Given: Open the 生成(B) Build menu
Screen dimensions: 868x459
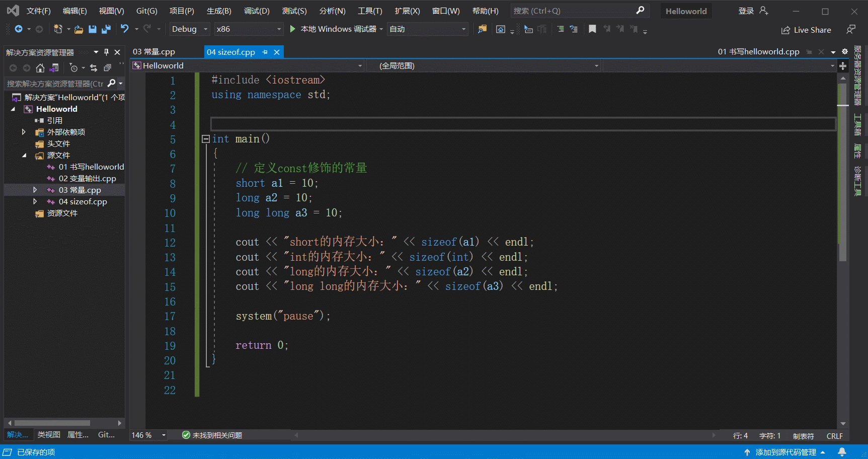Looking at the screenshot, I should pos(219,11).
